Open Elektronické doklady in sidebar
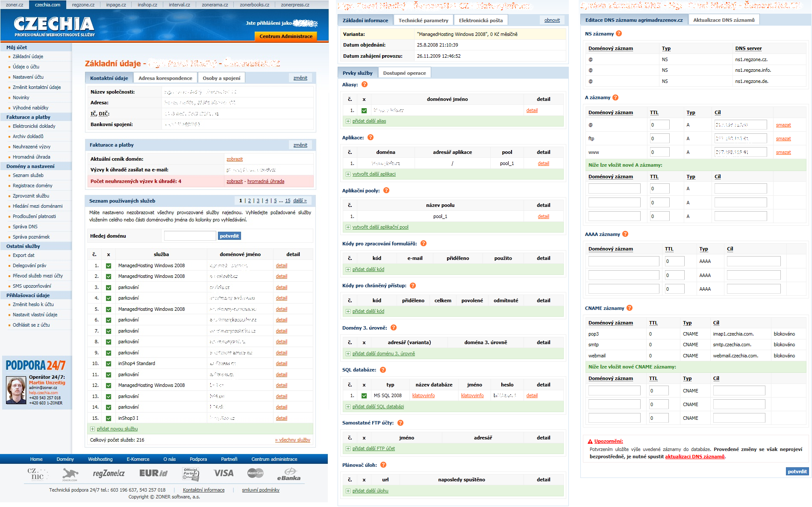Image resolution: width=812 pixels, height=507 pixels. pyautogui.click(x=34, y=126)
